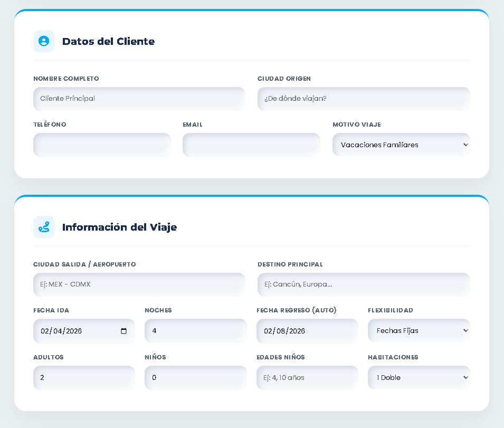Click the Adultos field showing 2
The width and height of the screenshot is (504, 428).
tap(84, 377)
